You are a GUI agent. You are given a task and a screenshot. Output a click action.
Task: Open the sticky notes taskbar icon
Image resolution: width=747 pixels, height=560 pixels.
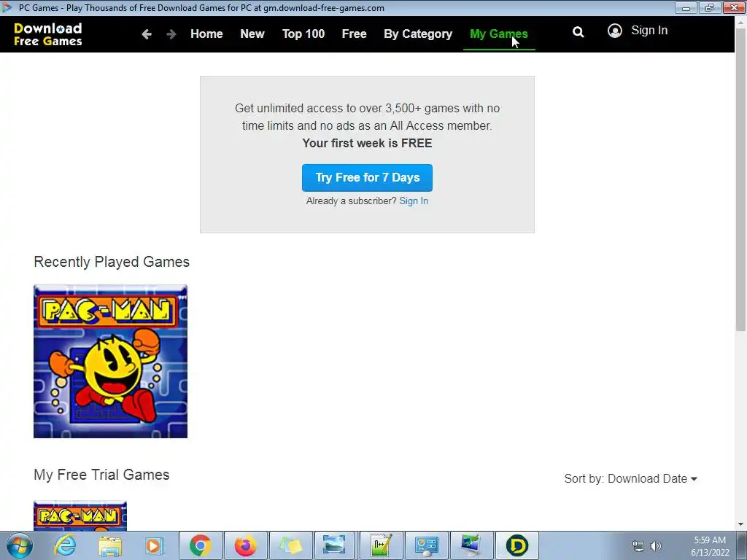[290, 545]
